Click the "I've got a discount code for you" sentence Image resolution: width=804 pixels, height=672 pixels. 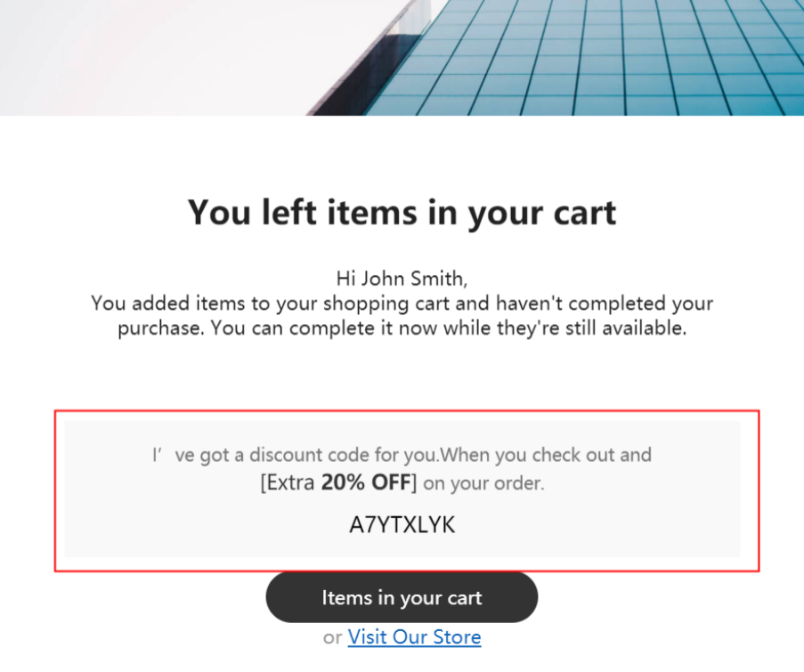pyautogui.click(x=296, y=455)
